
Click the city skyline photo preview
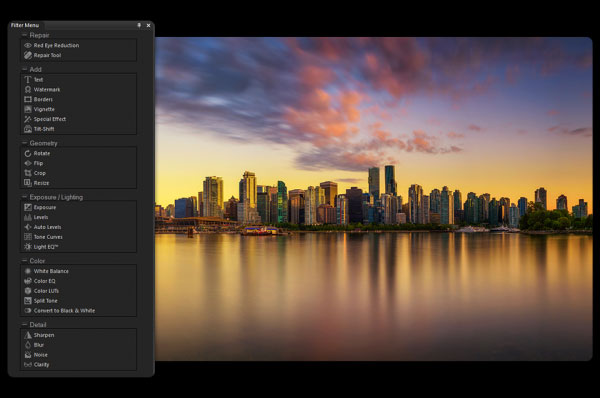click(x=374, y=199)
